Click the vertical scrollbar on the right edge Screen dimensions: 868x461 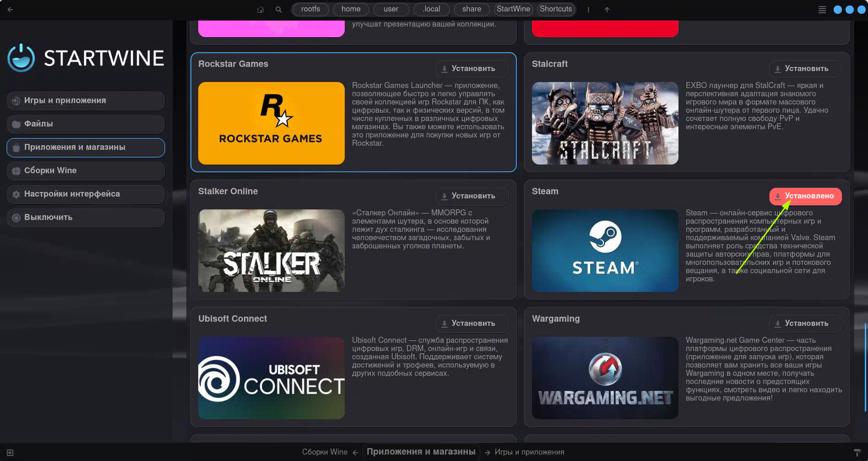[865, 367]
